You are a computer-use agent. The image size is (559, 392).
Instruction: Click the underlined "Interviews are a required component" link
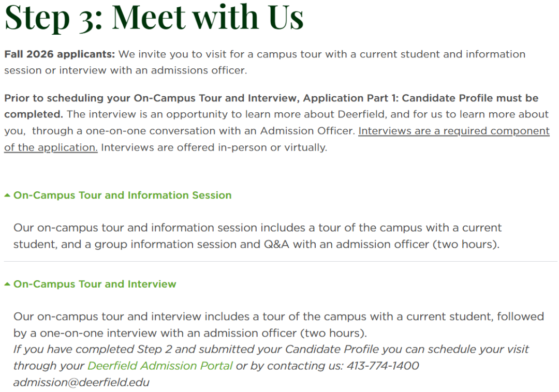(x=453, y=131)
